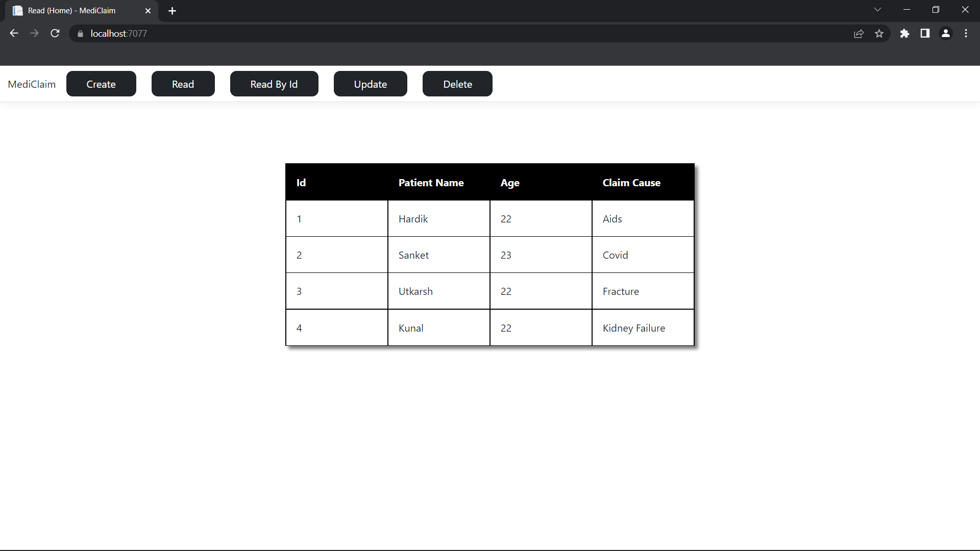Click the browser profile avatar icon
This screenshot has width=980, height=551.
pos(946,33)
